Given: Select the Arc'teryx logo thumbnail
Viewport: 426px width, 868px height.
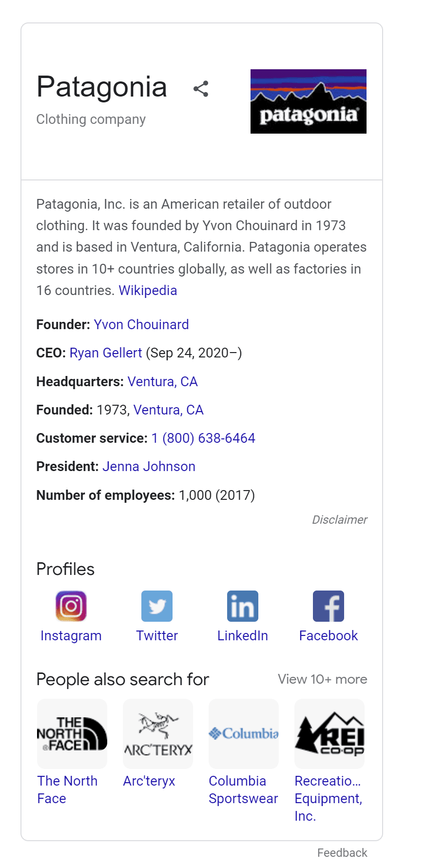Looking at the screenshot, I should (158, 734).
